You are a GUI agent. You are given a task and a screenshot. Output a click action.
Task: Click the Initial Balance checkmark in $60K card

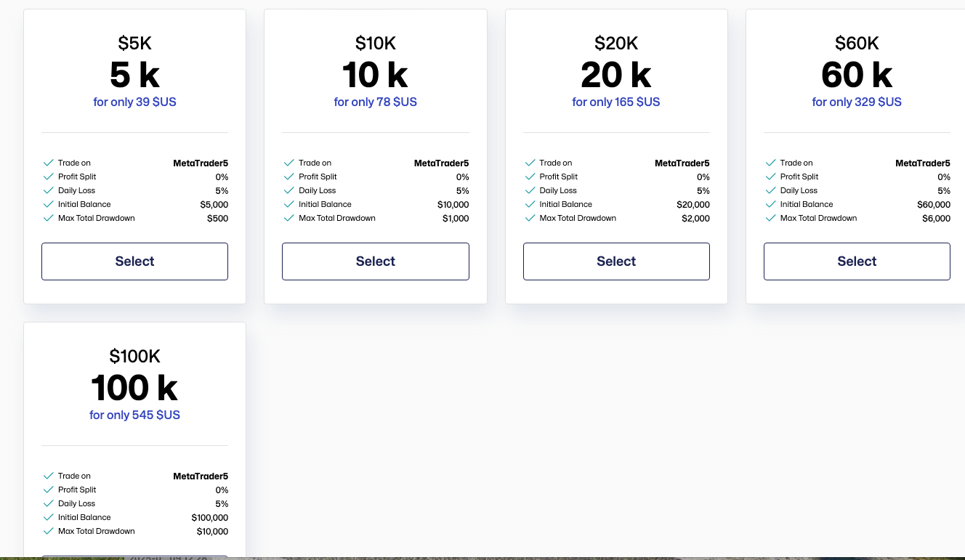(x=770, y=204)
